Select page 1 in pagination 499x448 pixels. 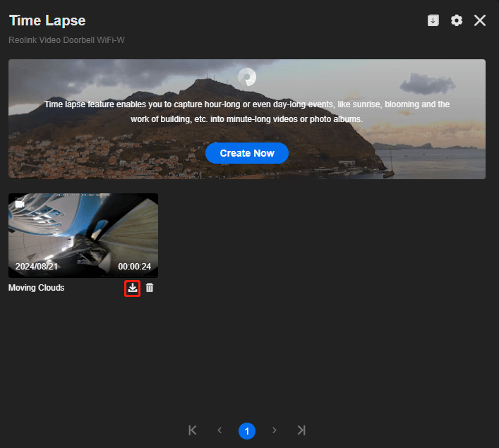coord(247,431)
